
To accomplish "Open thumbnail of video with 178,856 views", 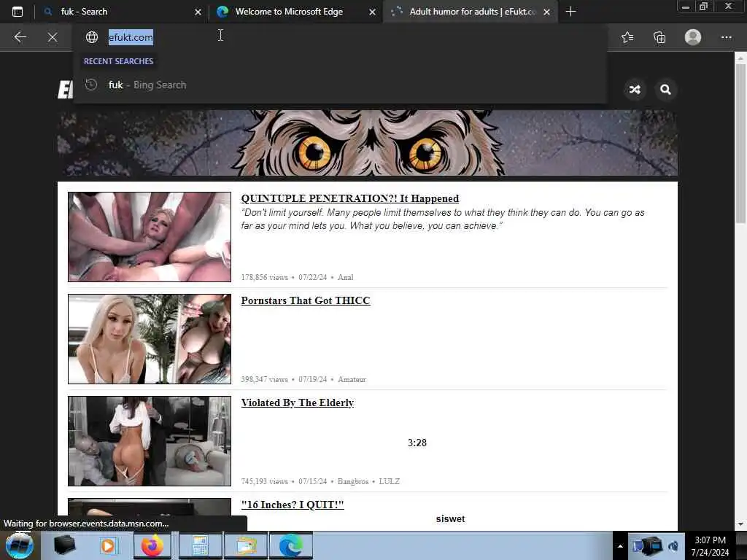I will (x=150, y=237).
